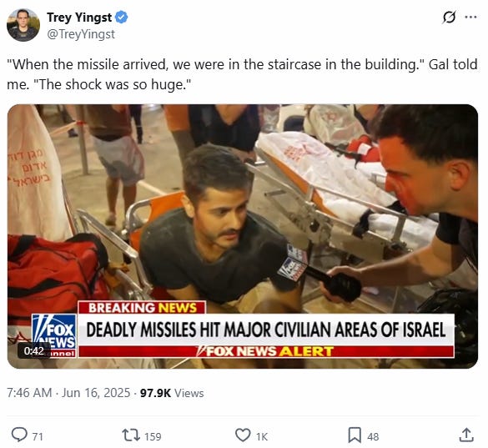View the 97.9K Views analytics
488x448 pixels.
point(172,393)
